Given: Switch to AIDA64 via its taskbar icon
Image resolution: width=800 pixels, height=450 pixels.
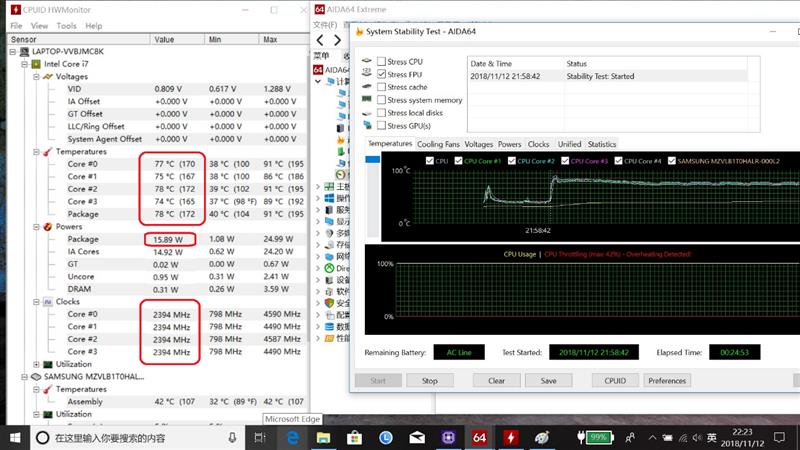Looking at the screenshot, I should [x=479, y=438].
